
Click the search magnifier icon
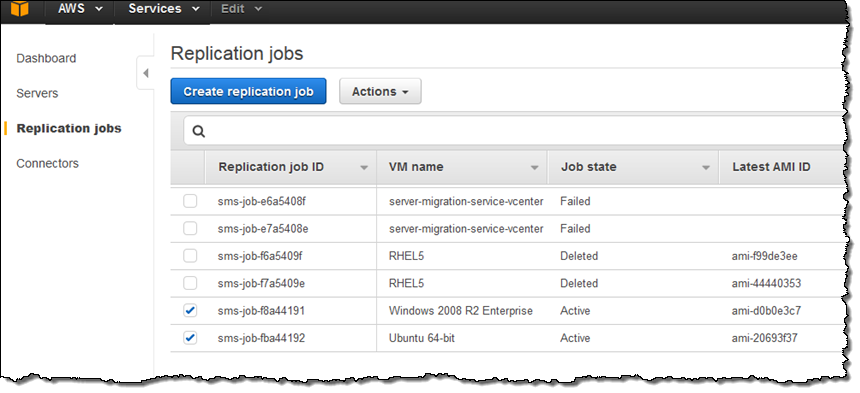pyautogui.click(x=199, y=132)
